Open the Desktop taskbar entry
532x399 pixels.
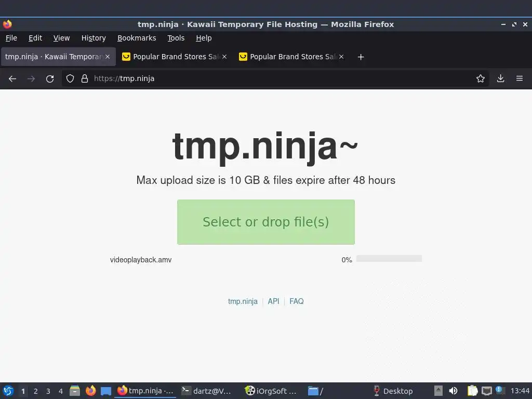click(x=393, y=391)
